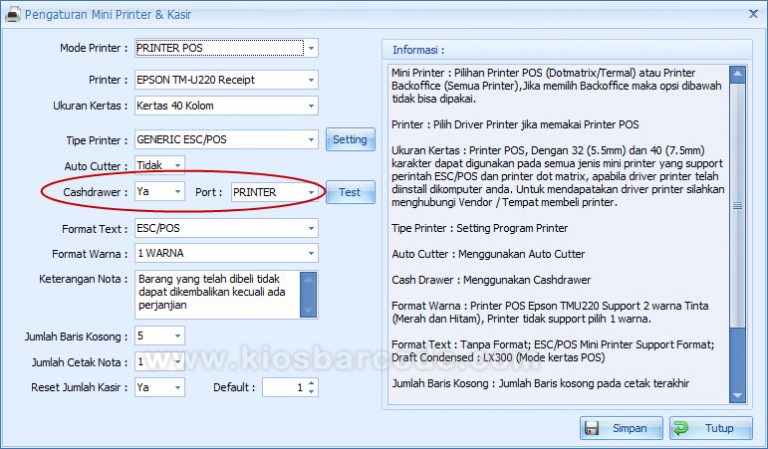This screenshot has width=768, height=449.
Task: Click the Informasi scrollbar up arrow
Action: click(738, 74)
